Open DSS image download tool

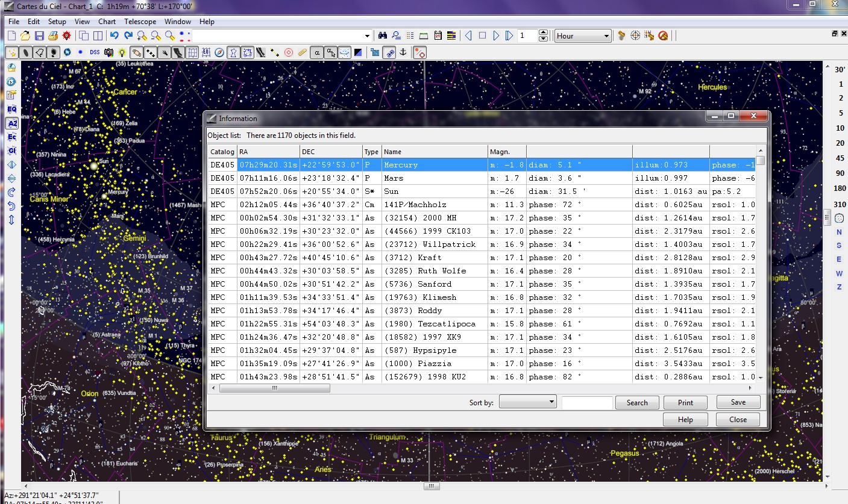(x=95, y=52)
